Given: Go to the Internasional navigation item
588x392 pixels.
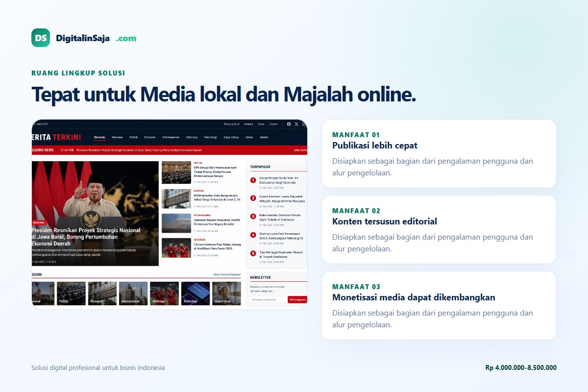Looking at the screenshot, I should click(171, 137).
